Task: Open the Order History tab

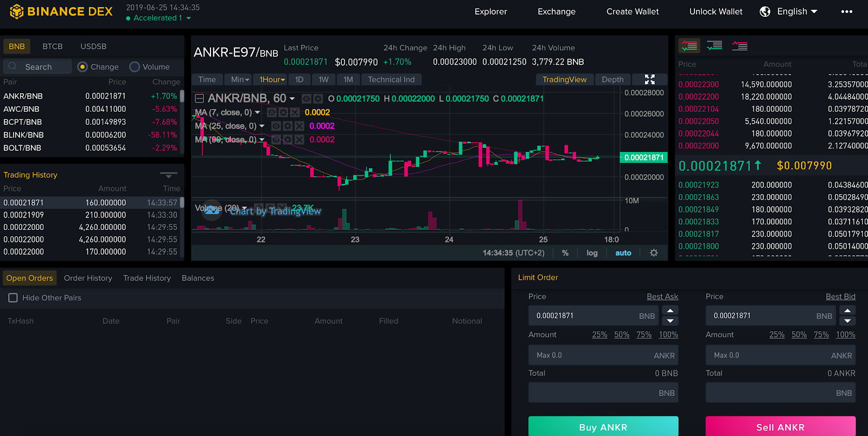Action: coord(88,278)
